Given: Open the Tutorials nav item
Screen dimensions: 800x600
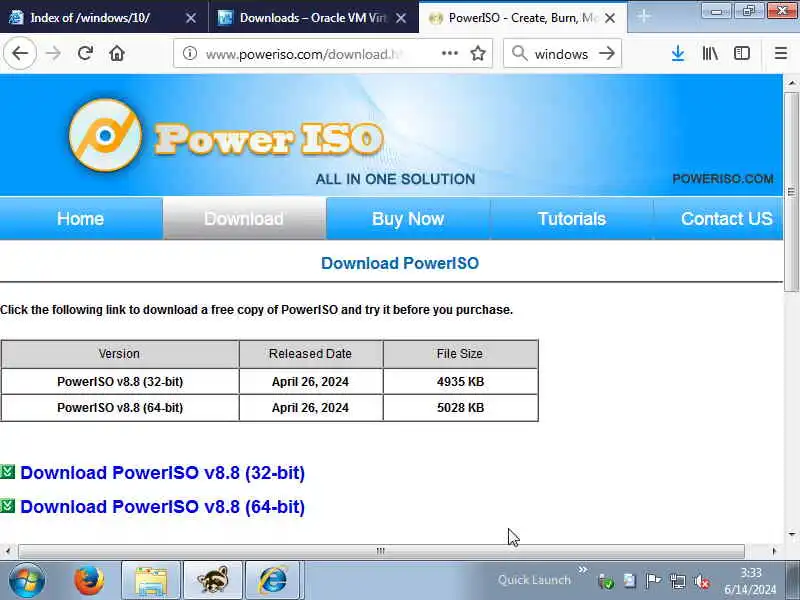Looking at the screenshot, I should [571, 218].
